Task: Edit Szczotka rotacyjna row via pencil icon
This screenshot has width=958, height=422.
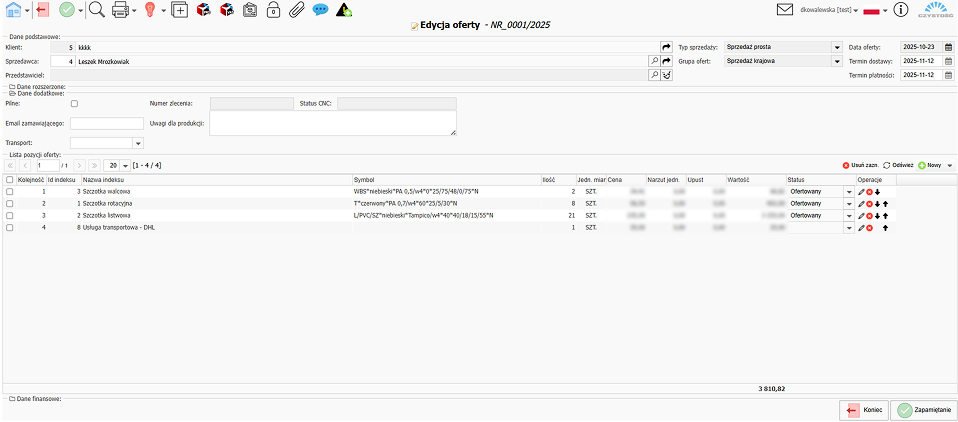Action: tap(861, 203)
